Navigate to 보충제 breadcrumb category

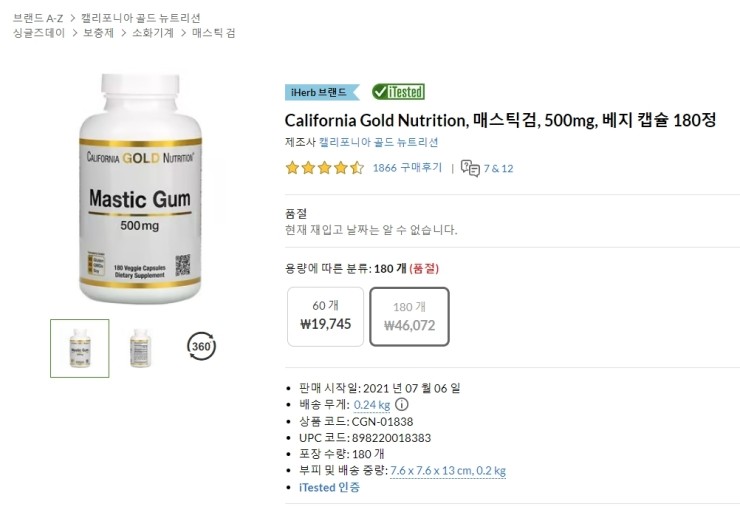click(x=99, y=33)
